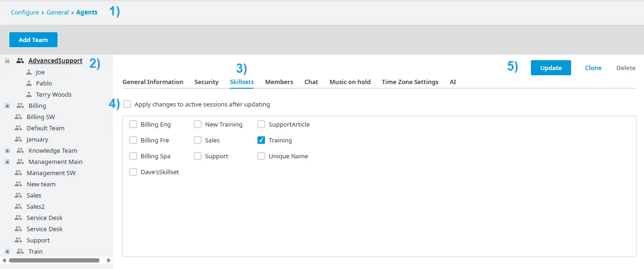Screen dimensions: 644x269
Task: Click the Sales team icon in the tree
Action: point(18,196)
